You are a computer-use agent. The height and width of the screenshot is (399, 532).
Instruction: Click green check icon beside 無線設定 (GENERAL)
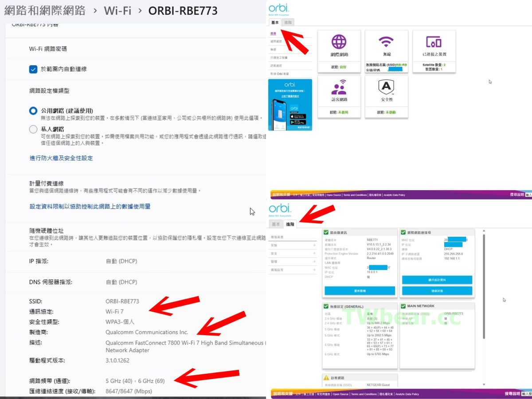[x=326, y=306]
